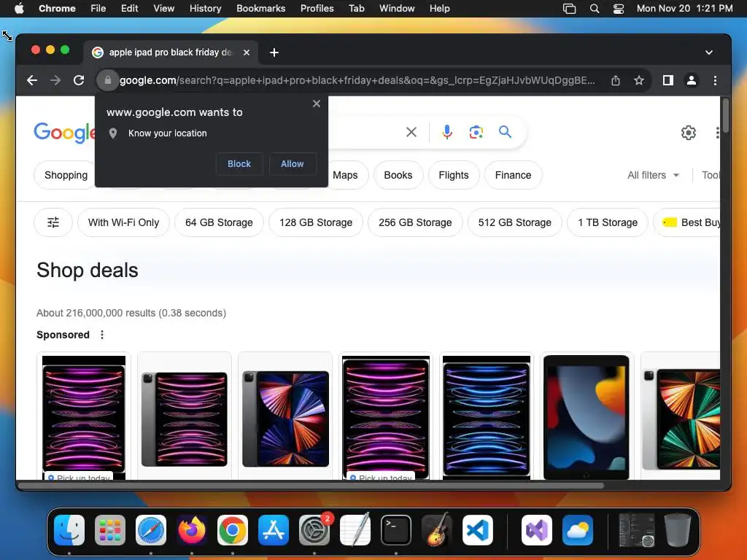Expand the All filters dropdown
Screen dimensions: 747x560
coord(653,175)
